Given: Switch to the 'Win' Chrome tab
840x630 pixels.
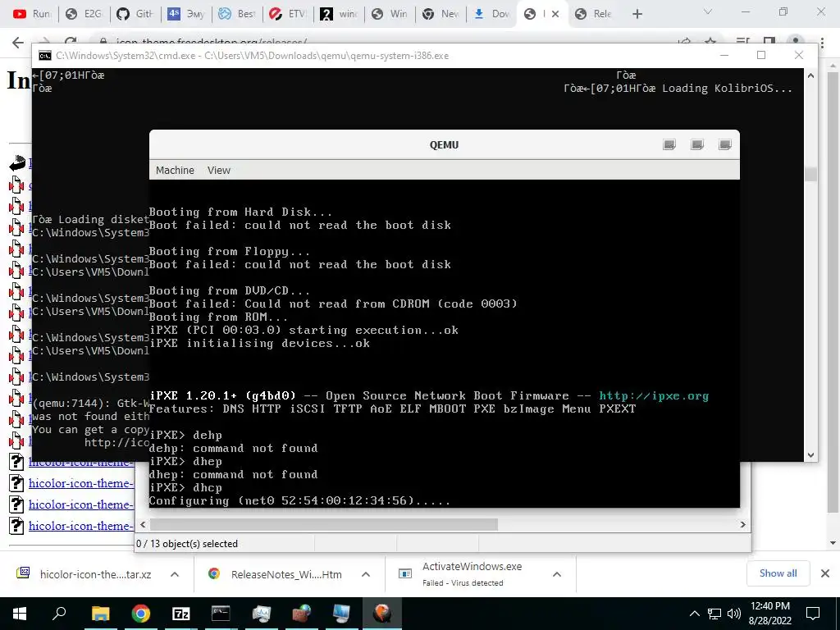Looking at the screenshot, I should [x=390, y=14].
